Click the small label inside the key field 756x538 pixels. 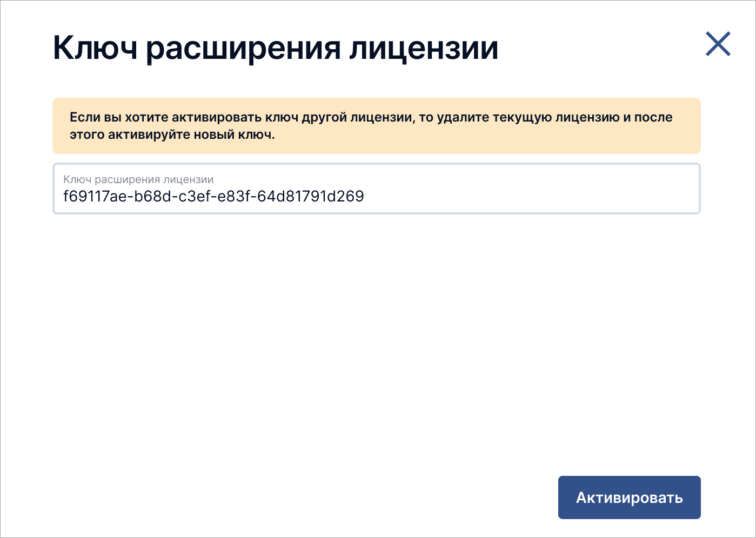point(138,179)
